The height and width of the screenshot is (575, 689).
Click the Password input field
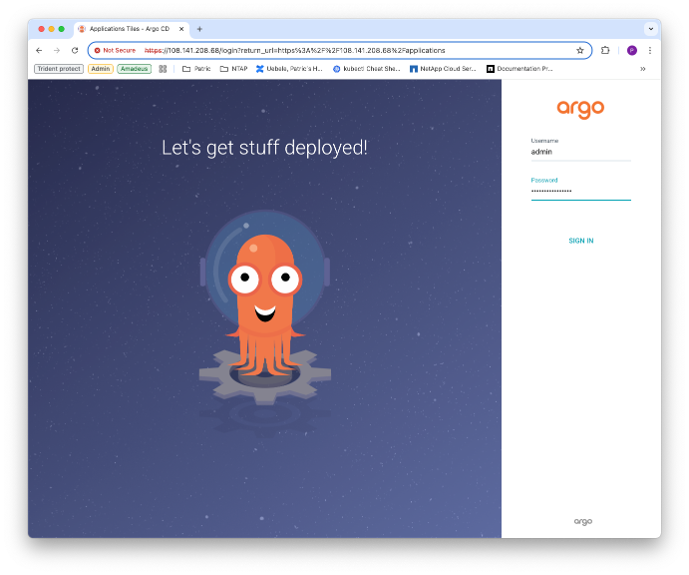[x=581, y=192]
